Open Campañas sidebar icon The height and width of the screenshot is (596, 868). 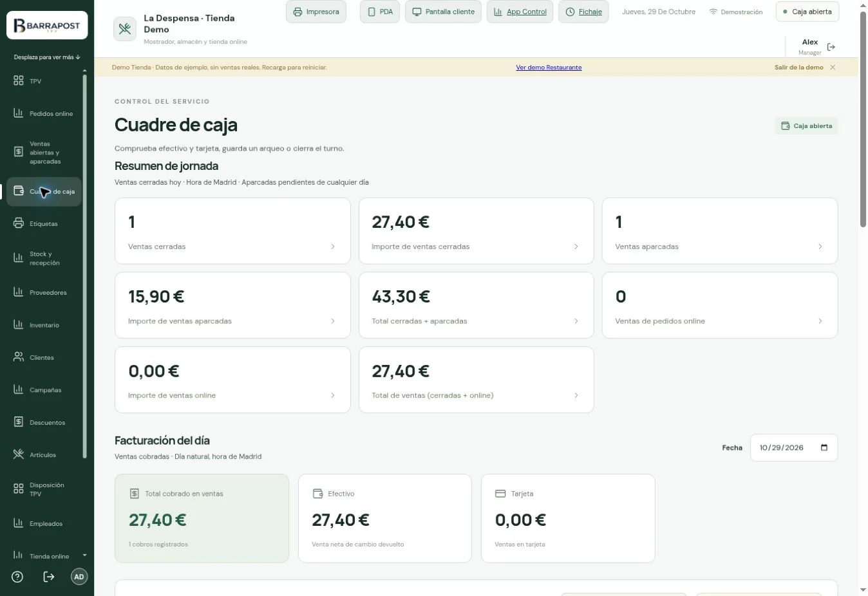[x=19, y=390]
